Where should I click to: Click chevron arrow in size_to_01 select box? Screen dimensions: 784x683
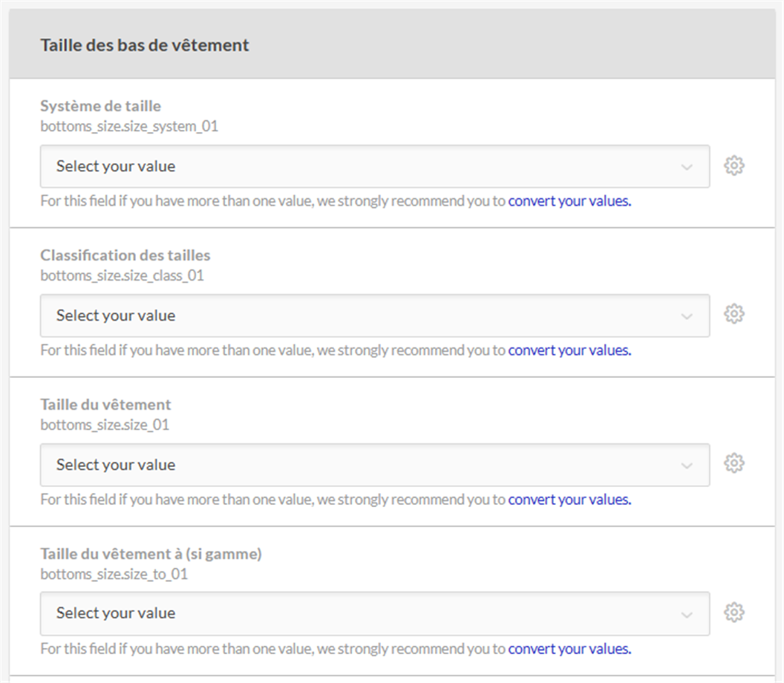(x=687, y=614)
